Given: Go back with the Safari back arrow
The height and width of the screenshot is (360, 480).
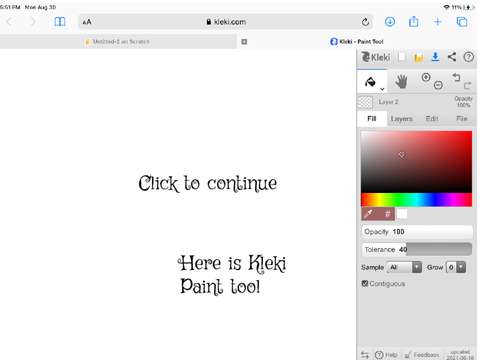Looking at the screenshot, I should click(x=9, y=22).
